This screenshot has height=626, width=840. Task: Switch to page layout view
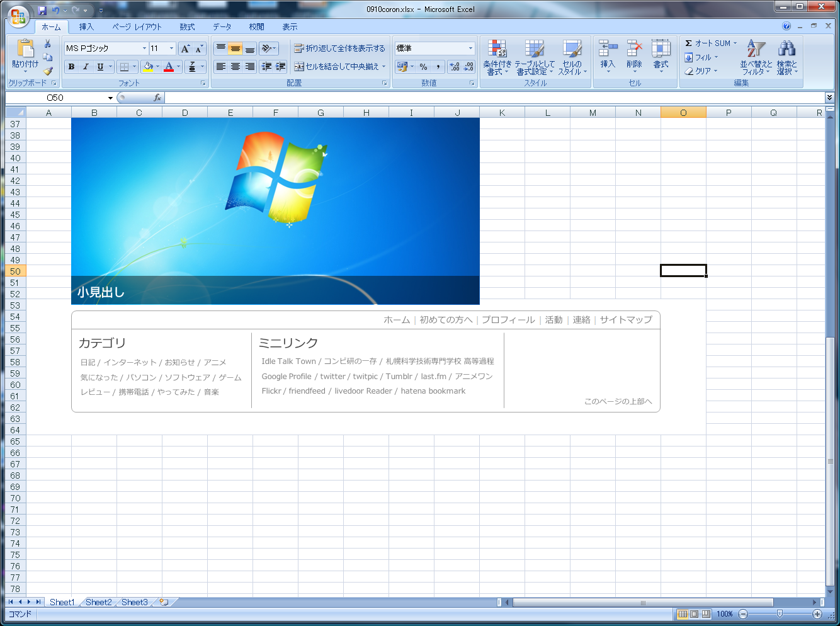(x=695, y=613)
